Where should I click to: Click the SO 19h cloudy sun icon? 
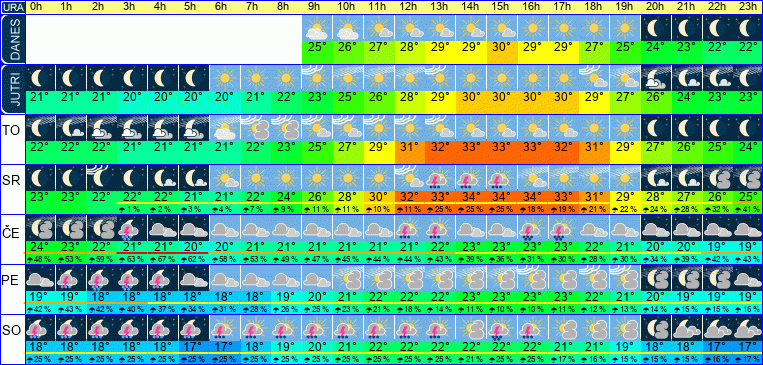click(625, 327)
